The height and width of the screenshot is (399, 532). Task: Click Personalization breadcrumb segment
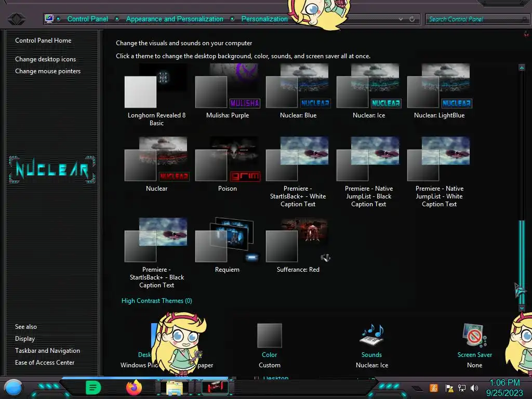coord(264,19)
